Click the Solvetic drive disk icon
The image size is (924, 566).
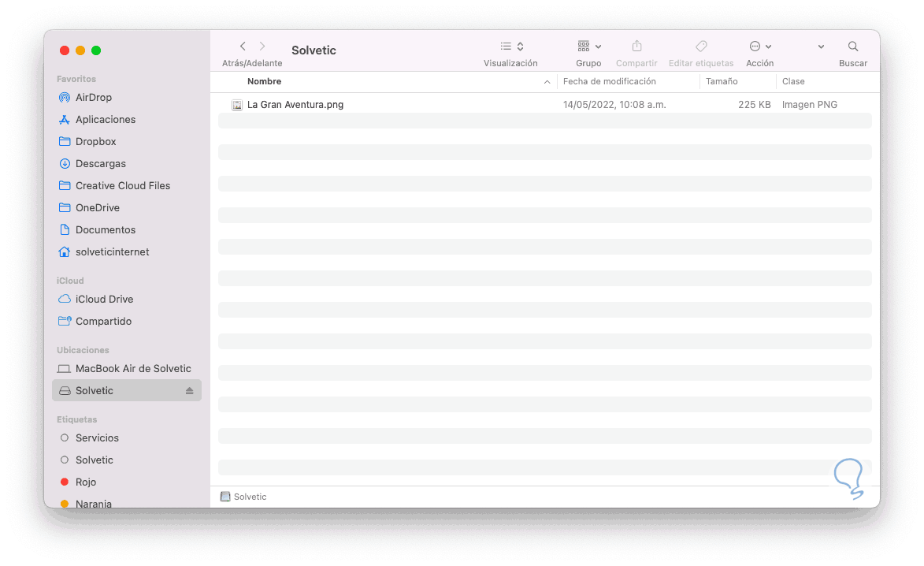tap(65, 391)
